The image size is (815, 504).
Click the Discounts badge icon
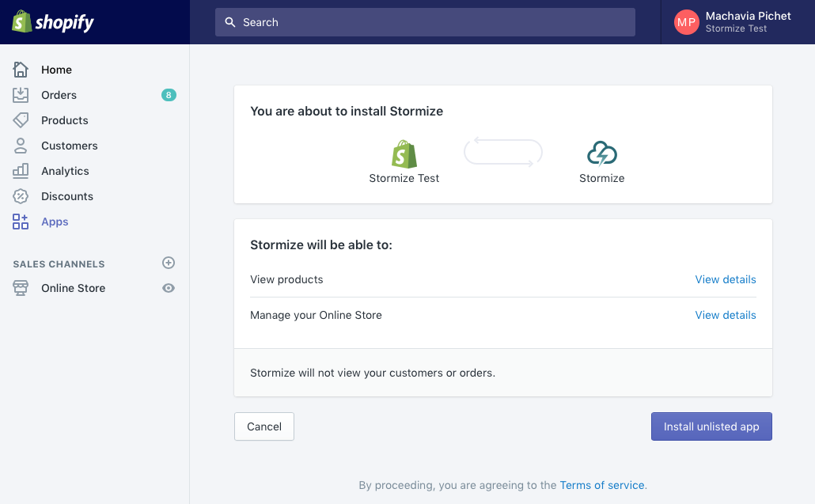21,196
